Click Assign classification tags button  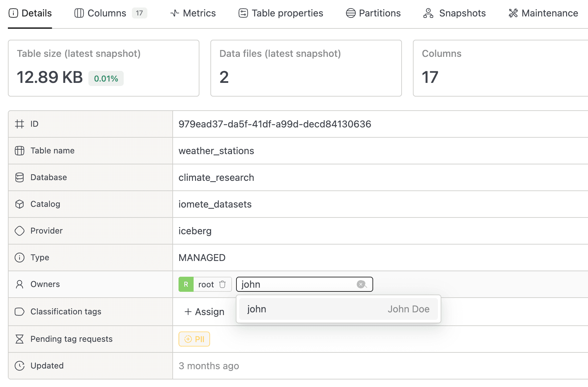[x=205, y=312]
